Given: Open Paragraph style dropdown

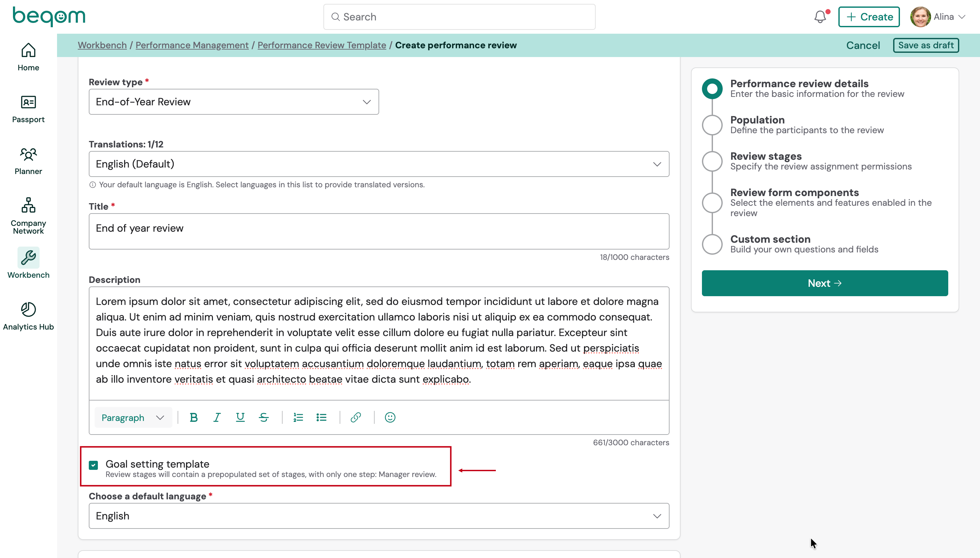Looking at the screenshot, I should coord(133,417).
